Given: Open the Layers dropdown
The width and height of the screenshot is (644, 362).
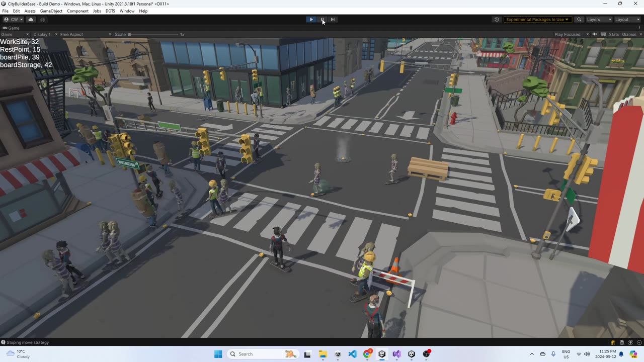Looking at the screenshot, I should coord(598,20).
